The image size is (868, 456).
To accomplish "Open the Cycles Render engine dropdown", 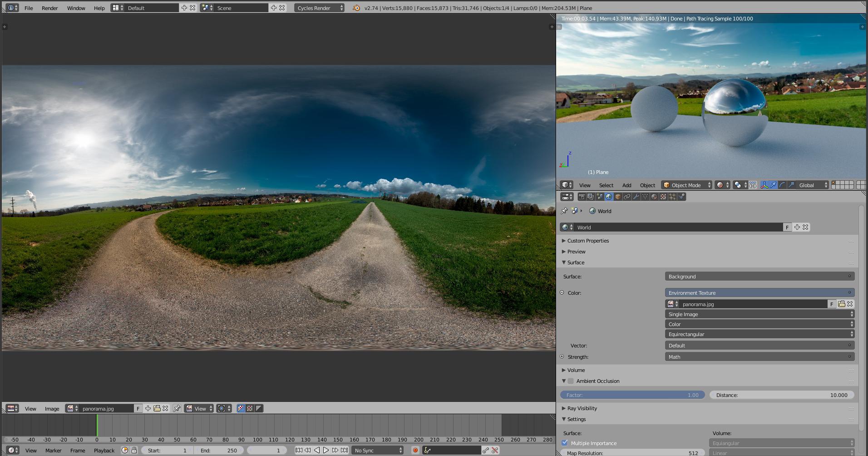I will (319, 8).
